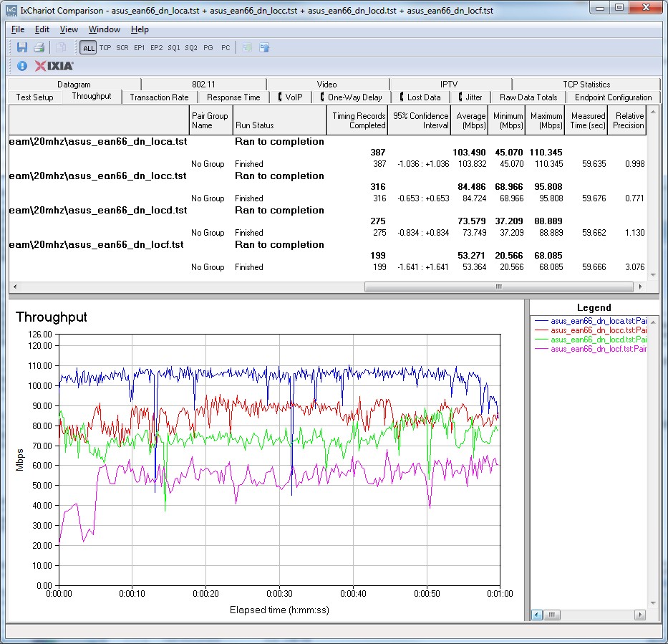Switch to the Raw Data Totals tab
Viewport: 668px width, 644px height.
coord(528,97)
